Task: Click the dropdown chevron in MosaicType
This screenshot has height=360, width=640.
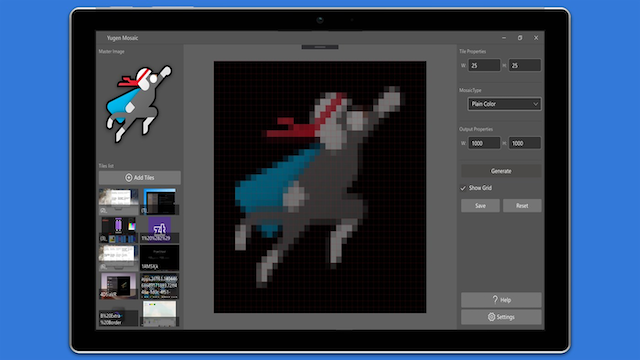Action: coord(536,104)
